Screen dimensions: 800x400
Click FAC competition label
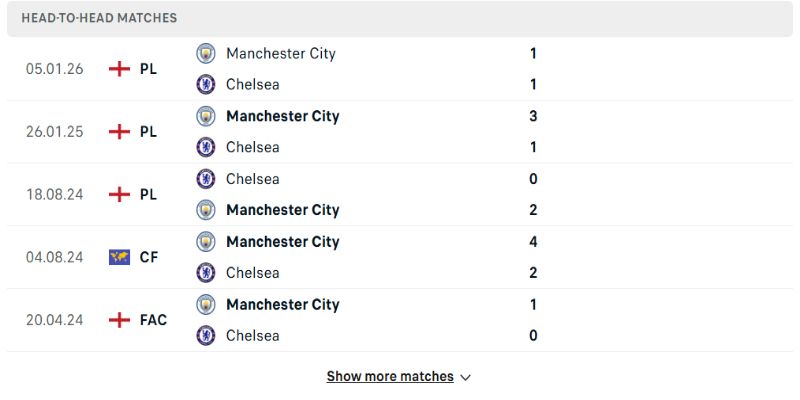[x=153, y=320]
